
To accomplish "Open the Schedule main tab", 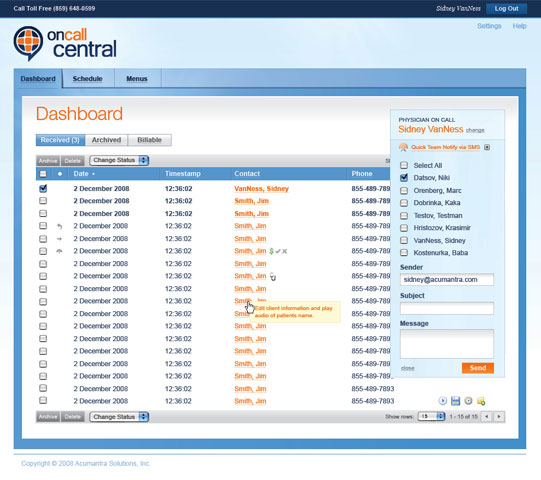I will pos(88,79).
